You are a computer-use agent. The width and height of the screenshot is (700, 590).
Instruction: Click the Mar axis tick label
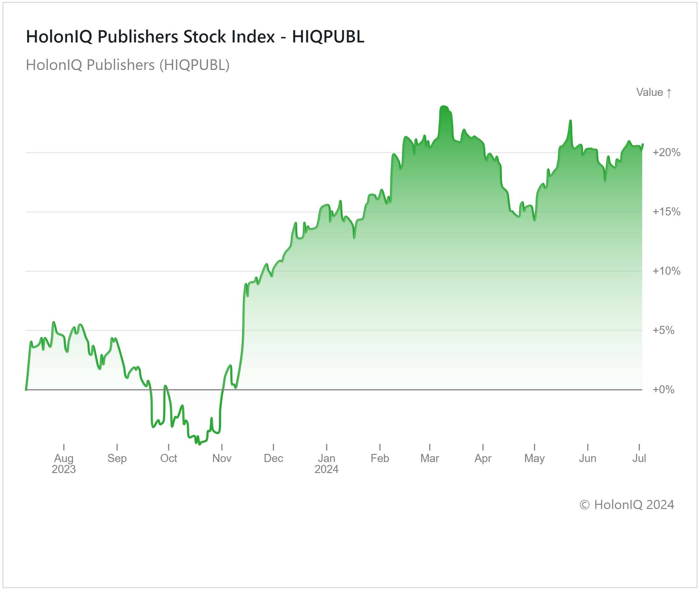430,458
